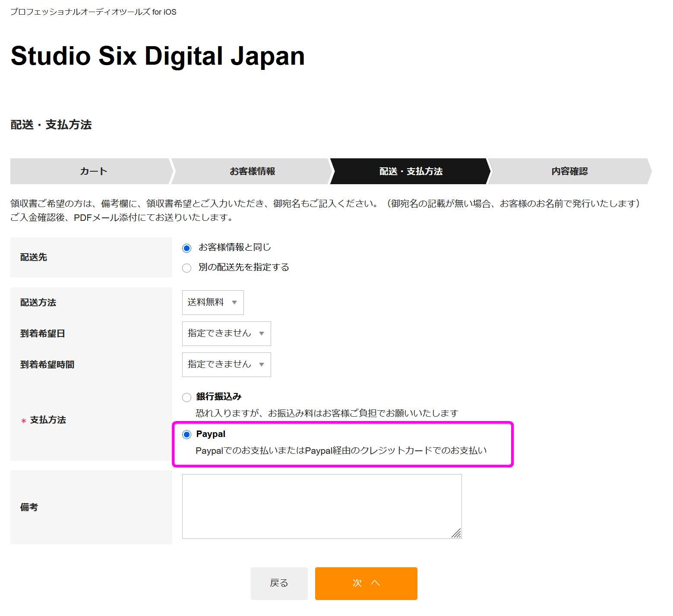This screenshot has width=673, height=616.
Task: Choose 銀行振込み payment radio button
Action: coord(186,397)
